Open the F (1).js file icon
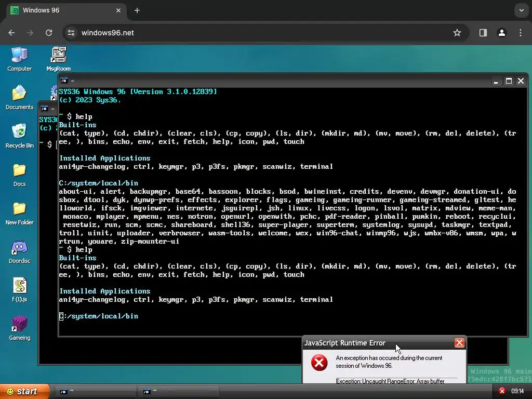 click(x=19, y=290)
